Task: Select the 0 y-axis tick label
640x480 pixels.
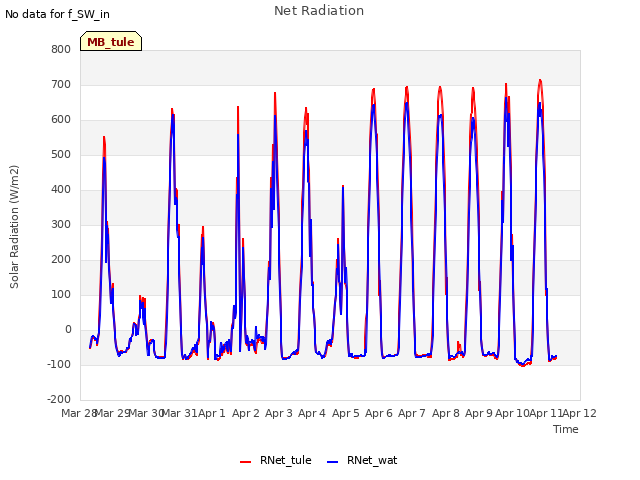Action: (x=68, y=329)
